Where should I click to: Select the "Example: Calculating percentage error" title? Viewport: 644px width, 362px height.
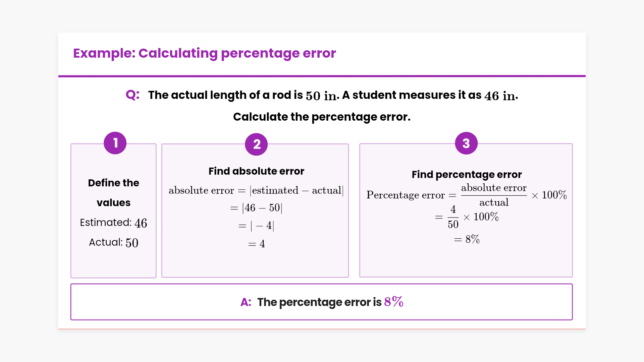[x=204, y=53]
